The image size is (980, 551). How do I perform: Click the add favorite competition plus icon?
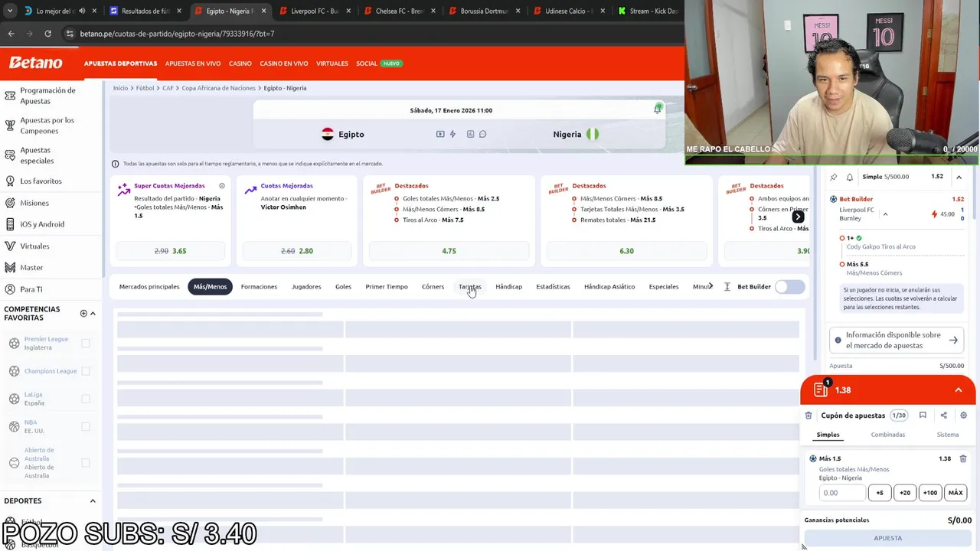[x=83, y=313]
